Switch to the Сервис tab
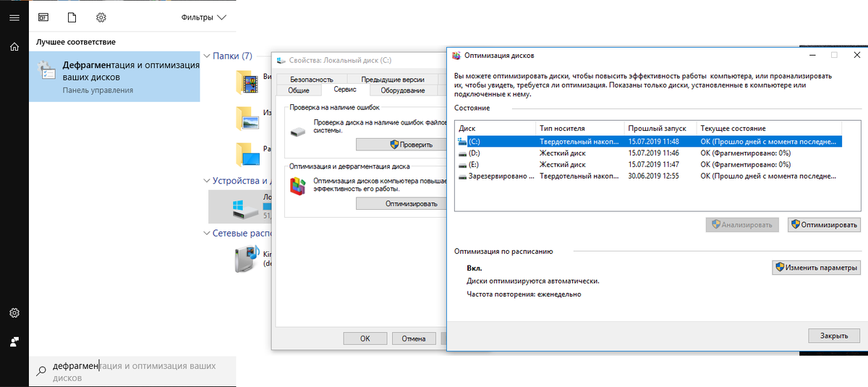The height and width of the screenshot is (387, 868). tap(344, 90)
